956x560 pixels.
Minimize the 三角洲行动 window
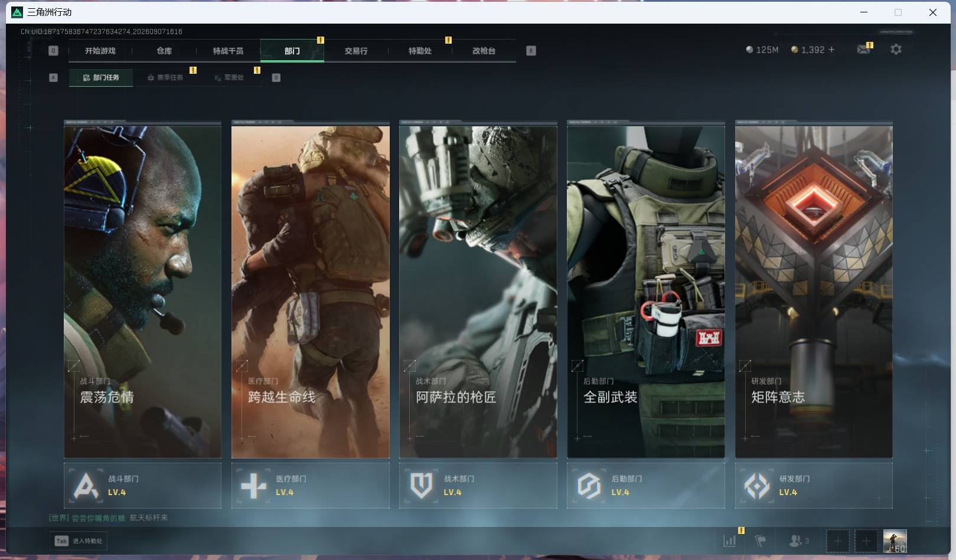click(864, 12)
